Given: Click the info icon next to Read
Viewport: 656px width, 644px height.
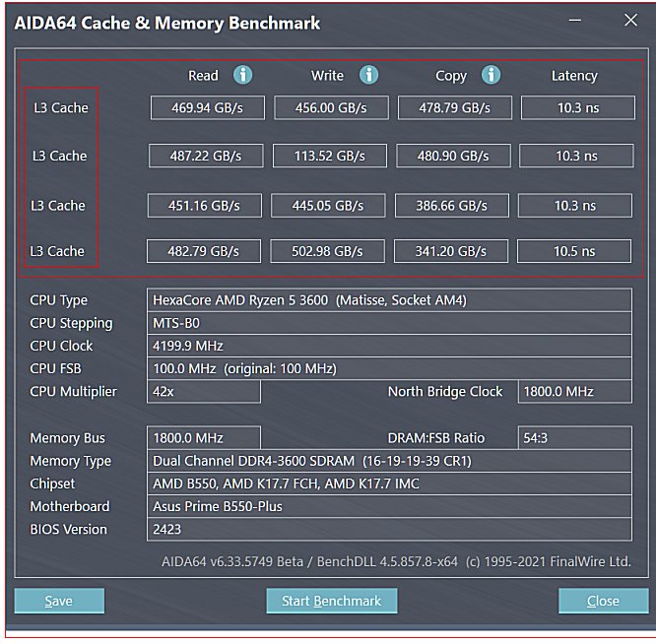Looking at the screenshot, I should point(242,75).
